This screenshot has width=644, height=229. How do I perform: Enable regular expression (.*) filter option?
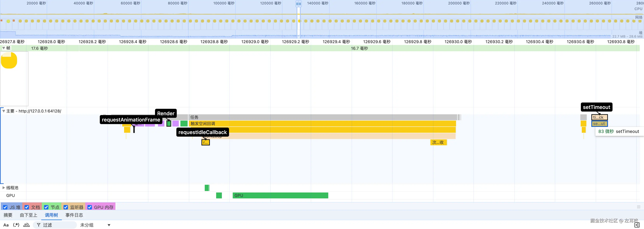coord(16,225)
